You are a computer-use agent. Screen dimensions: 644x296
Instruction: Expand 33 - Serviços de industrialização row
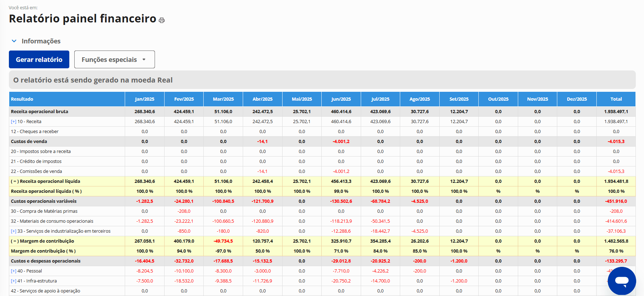point(14,231)
